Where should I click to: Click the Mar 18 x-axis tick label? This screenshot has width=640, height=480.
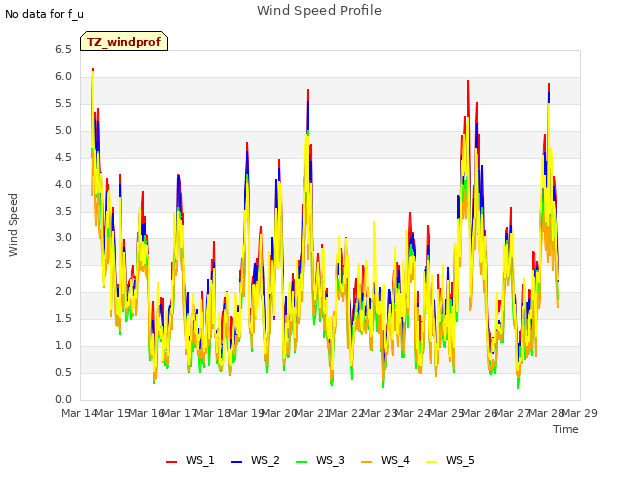pyautogui.click(x=212, y=413)
